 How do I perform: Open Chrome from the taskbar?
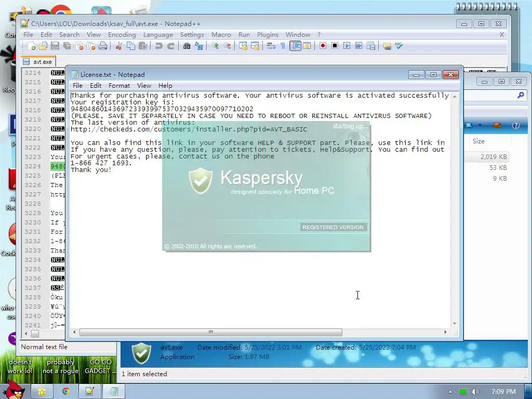tap(66, 392)
